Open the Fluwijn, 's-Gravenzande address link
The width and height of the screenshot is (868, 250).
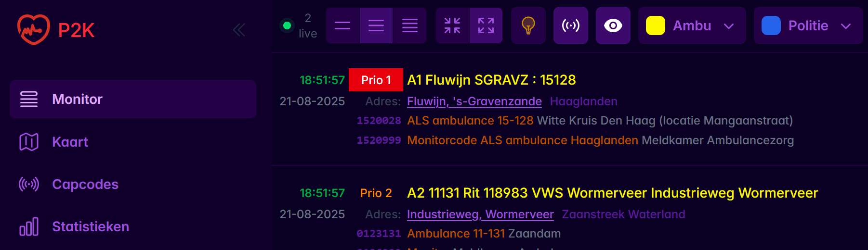click(474, 101)
